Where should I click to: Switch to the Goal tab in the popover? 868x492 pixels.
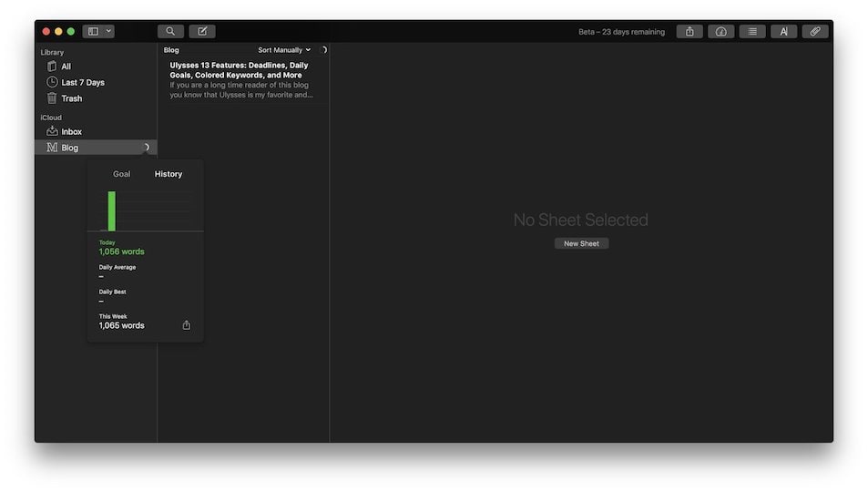(122, 174)
